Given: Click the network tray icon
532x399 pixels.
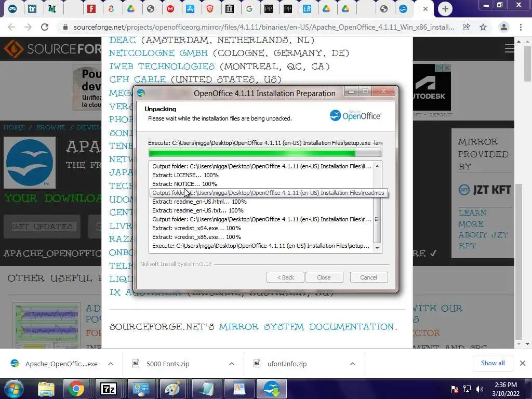Looking at the screenshot, I should tap(467, 389).
